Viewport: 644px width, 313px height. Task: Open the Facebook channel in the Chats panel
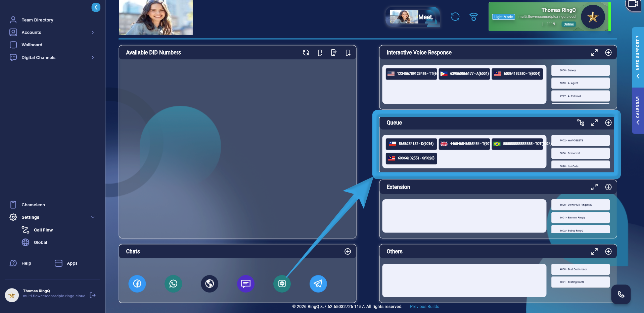pos(137,283)
